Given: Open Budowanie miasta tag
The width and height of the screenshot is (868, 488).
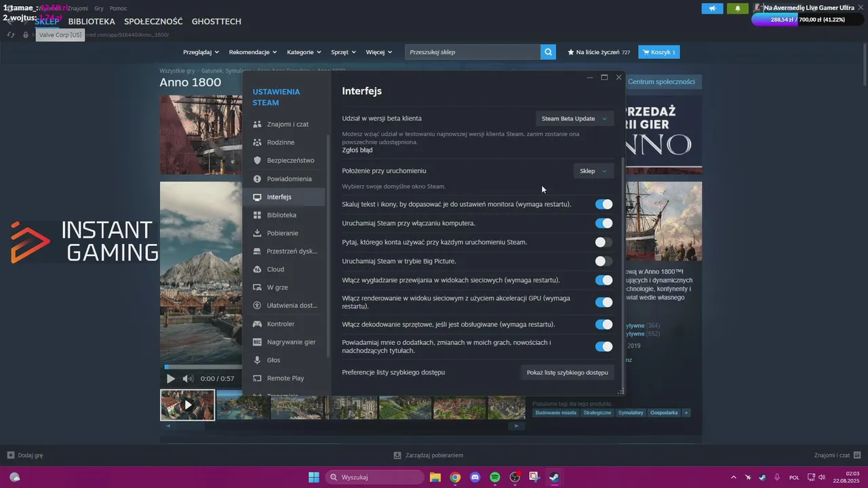Looking at the screenshot, I should pos(556,413).
